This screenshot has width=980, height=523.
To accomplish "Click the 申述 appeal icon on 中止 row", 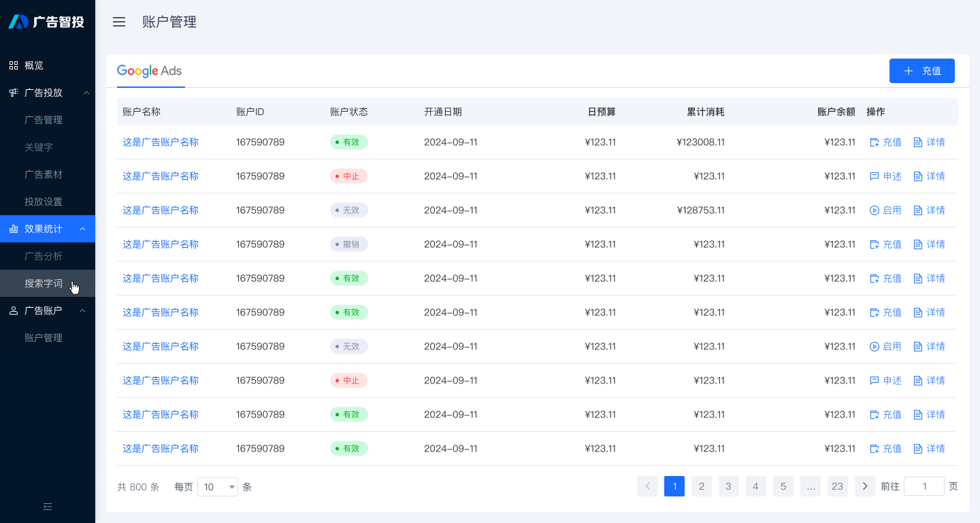I will pos(875,176).
